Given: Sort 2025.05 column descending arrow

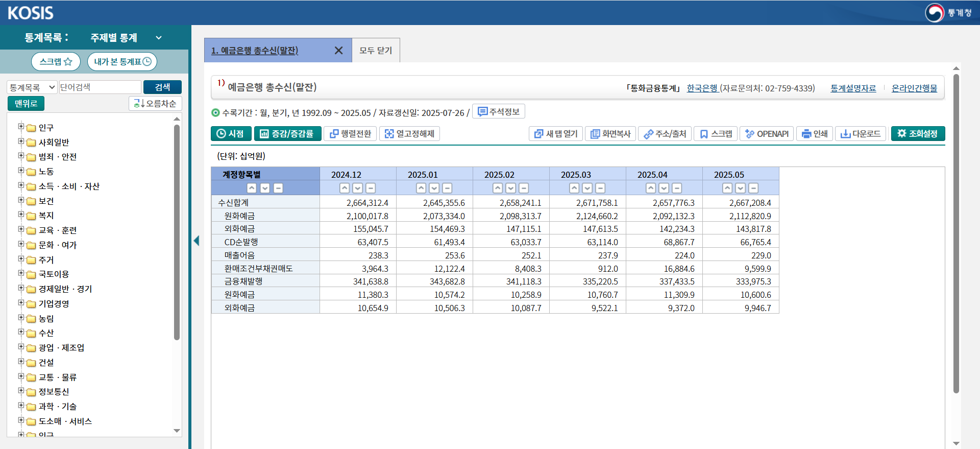Looking at the screenshot, I should (740, 188).
